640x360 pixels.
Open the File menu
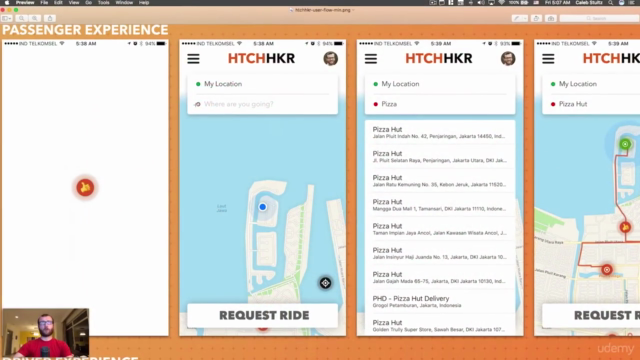[44, 2]
